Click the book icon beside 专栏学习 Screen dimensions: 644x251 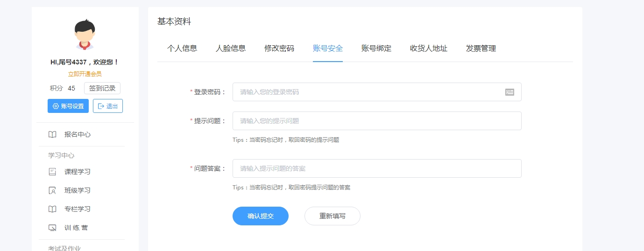[52, 209]
